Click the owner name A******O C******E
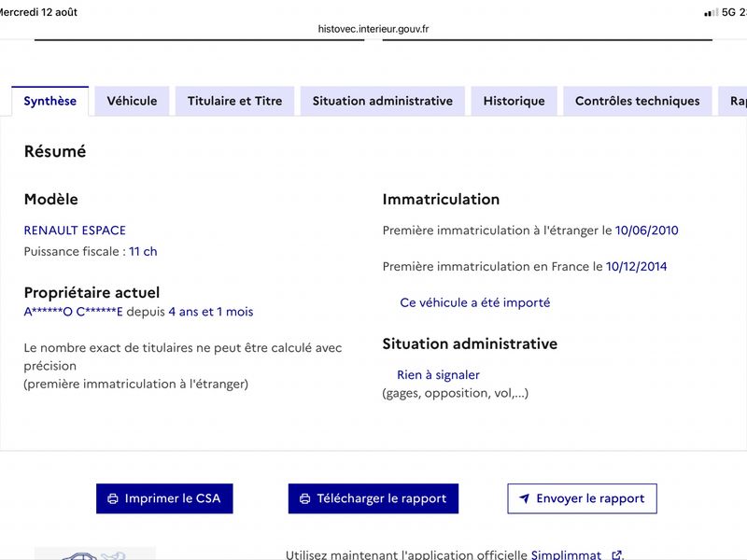 point(74,312)
